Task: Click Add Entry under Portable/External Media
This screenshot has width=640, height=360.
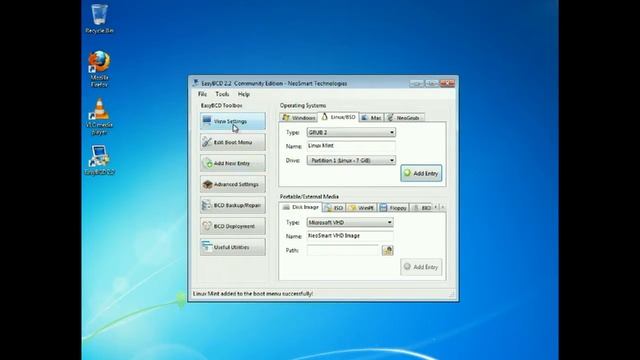Action: tap(421, 267)
